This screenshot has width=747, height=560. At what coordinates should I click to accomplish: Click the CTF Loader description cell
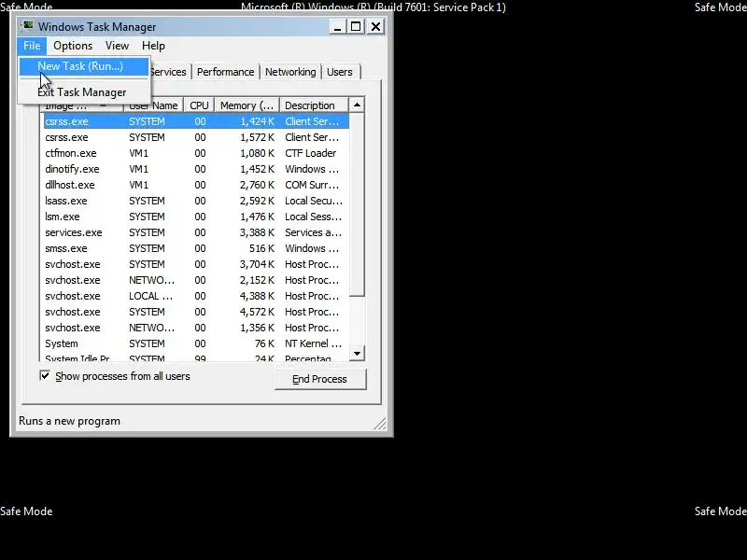[x=311, y=153]
